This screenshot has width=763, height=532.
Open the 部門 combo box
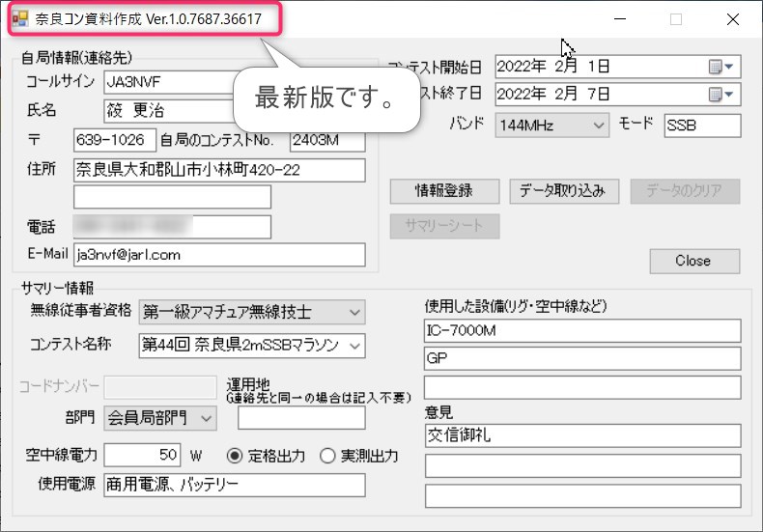click(x=207, y=417)
